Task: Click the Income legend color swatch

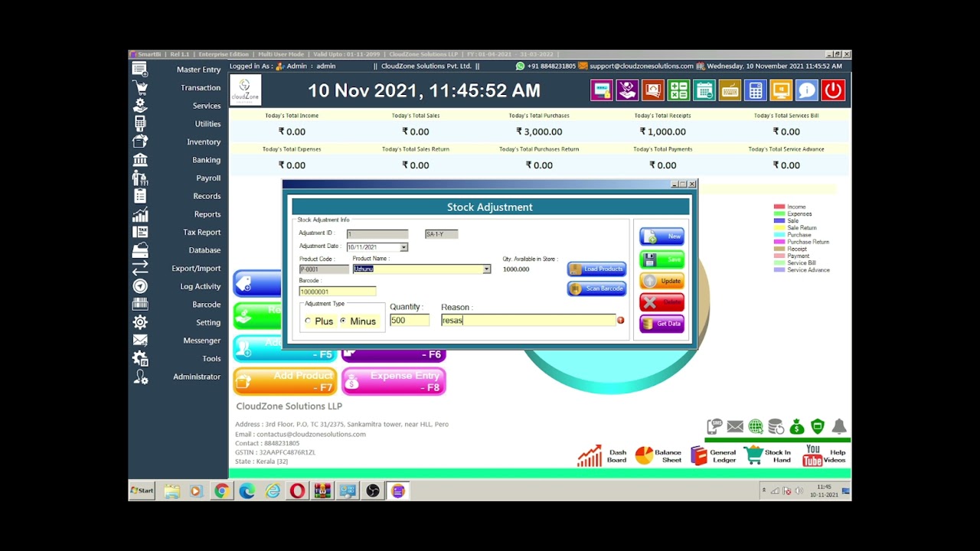Action: click(x=779, y=207)
